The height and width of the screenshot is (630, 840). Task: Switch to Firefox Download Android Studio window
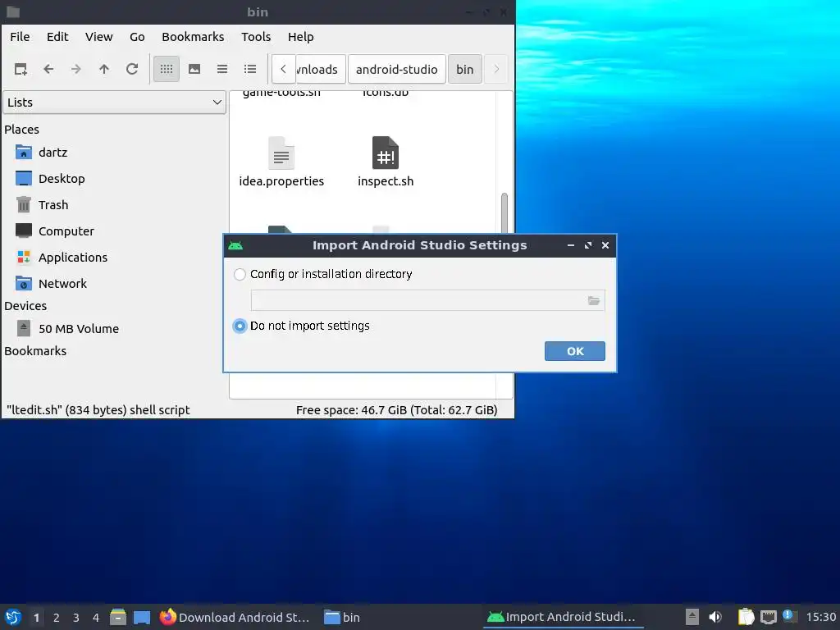click(235, 617)
